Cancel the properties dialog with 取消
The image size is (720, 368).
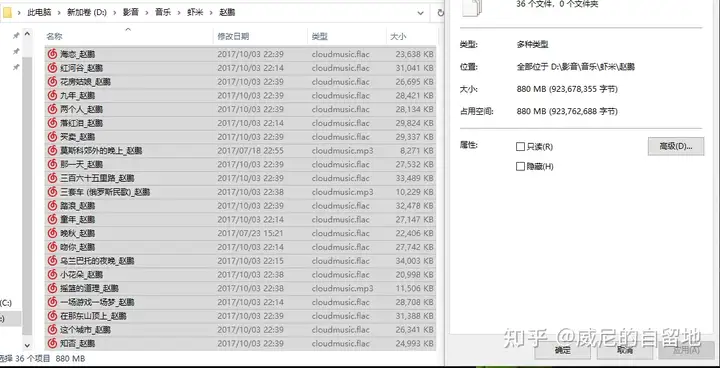pos(624,351)
